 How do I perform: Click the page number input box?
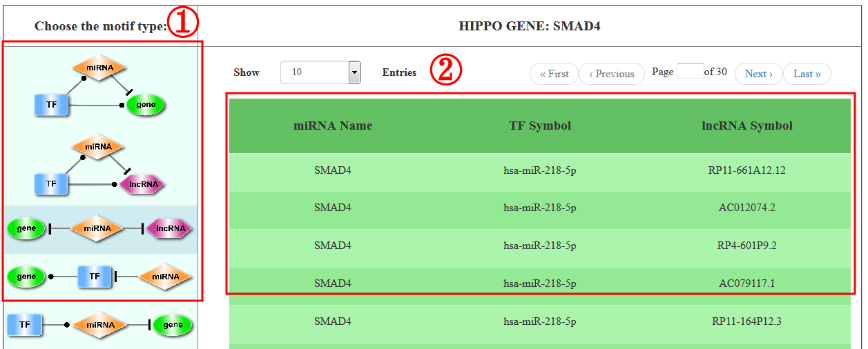pos(690,71)
